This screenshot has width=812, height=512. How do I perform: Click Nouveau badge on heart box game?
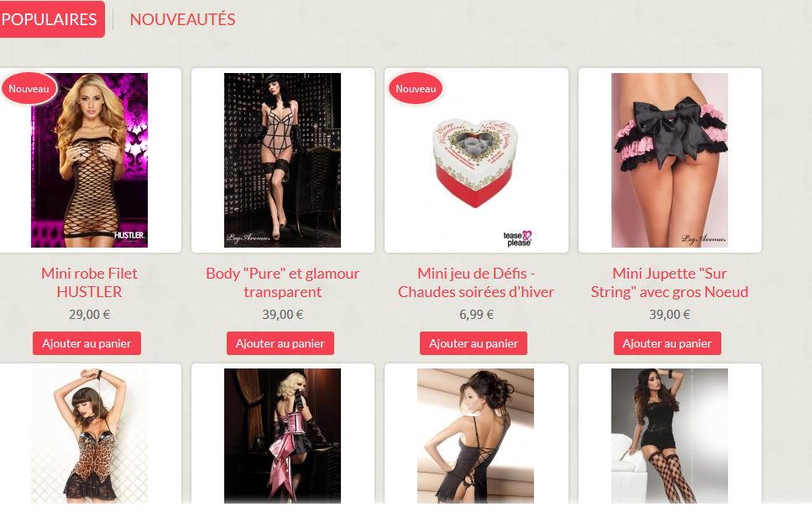click(x=416, y=89)
